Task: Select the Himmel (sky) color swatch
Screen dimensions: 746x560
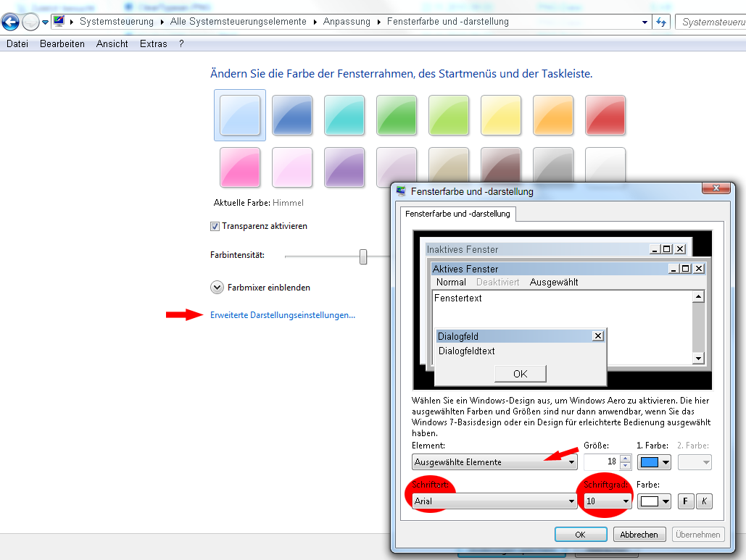Action: 240,115
